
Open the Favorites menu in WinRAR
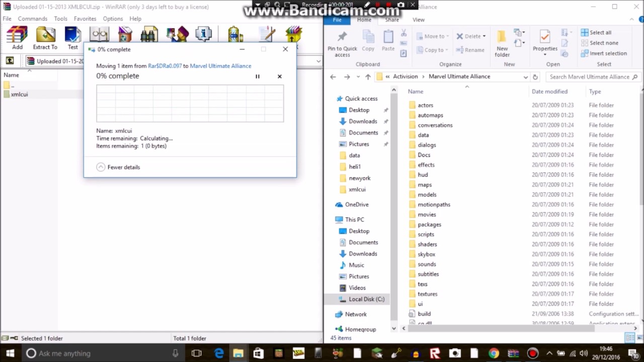[x=85, y=19]
